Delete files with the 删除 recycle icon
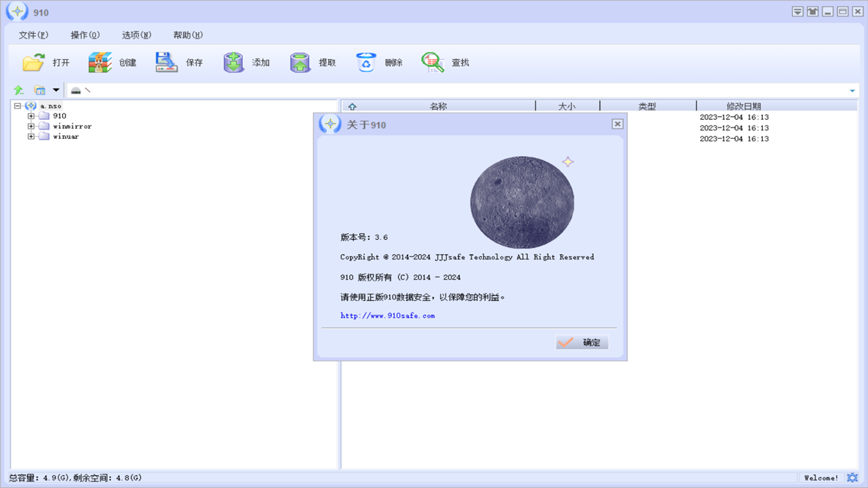This screenshot has width=868, height=488. 366,62
